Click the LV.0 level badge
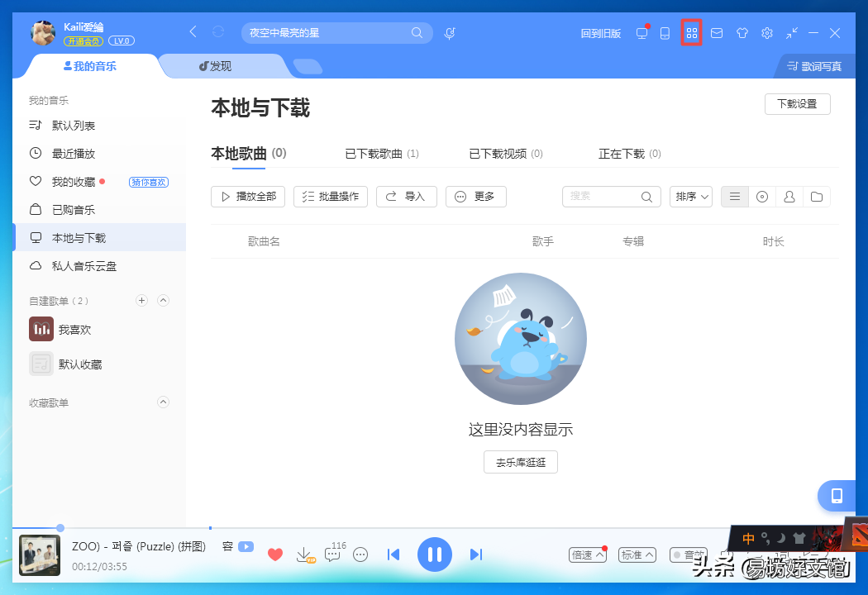 click(122, 41)
